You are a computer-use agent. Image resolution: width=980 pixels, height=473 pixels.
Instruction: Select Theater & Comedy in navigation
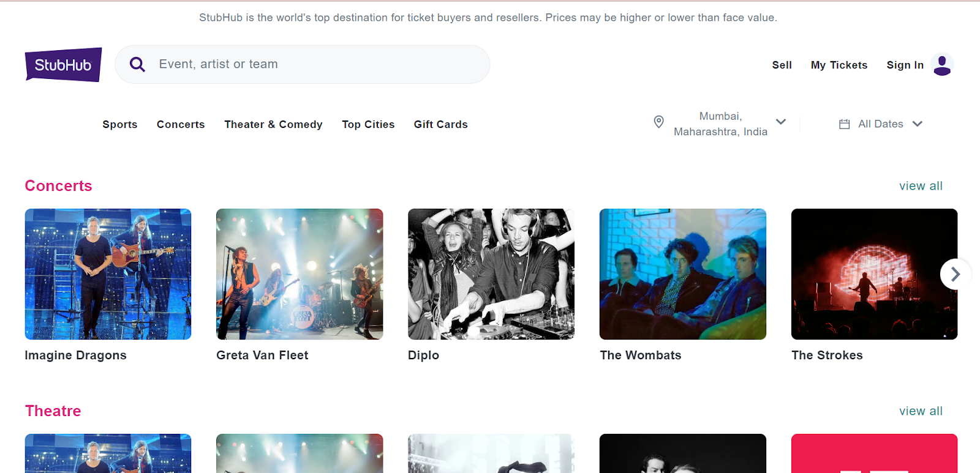tap(273, 124)
